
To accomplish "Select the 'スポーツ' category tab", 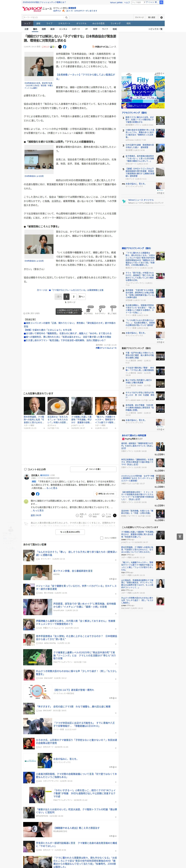I will (76, 29).
